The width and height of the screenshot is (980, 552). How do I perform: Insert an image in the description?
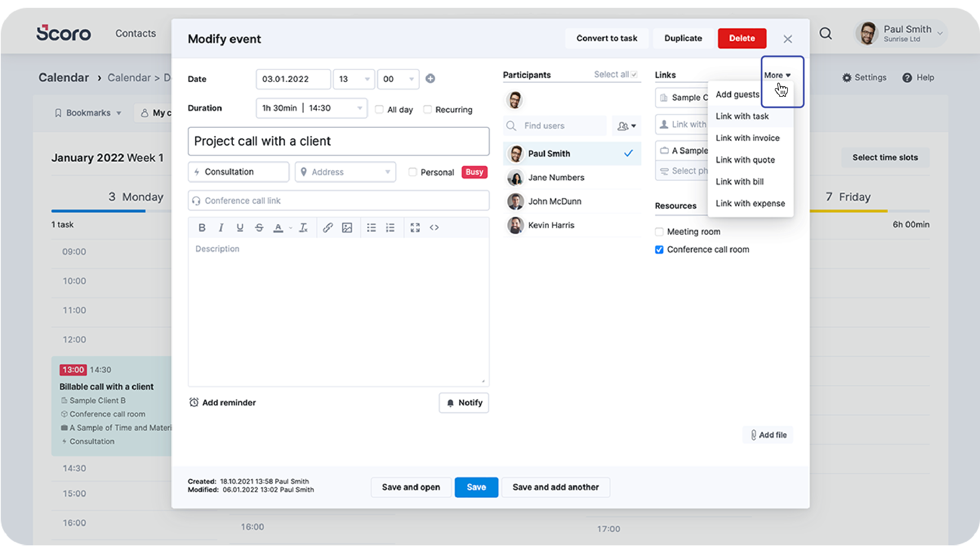click(x=347, y=227)
